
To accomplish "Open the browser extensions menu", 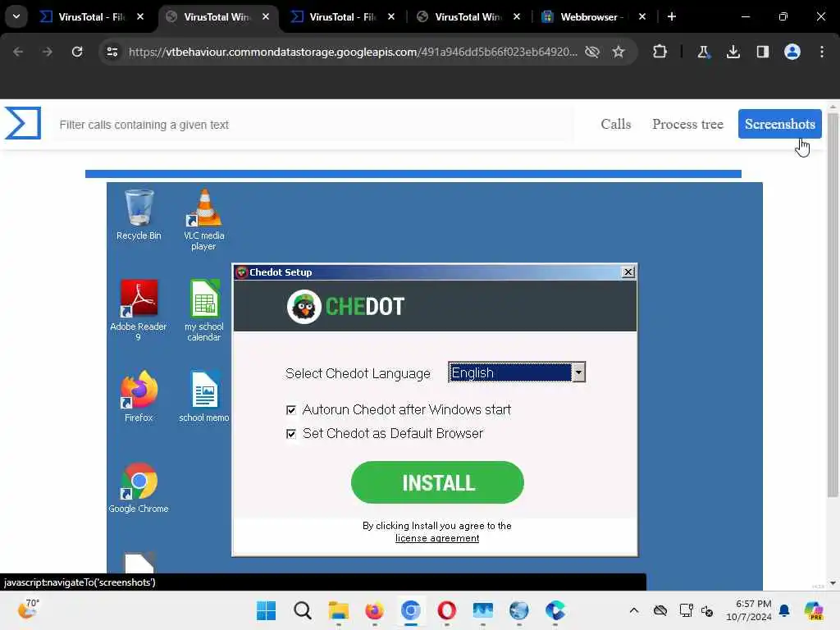I will coord(660,52).
